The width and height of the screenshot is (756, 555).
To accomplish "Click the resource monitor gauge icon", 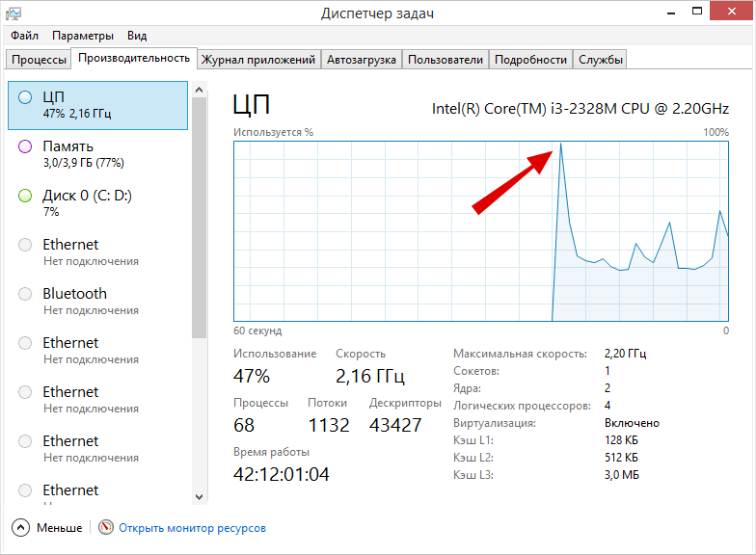I will pos(106,528).
